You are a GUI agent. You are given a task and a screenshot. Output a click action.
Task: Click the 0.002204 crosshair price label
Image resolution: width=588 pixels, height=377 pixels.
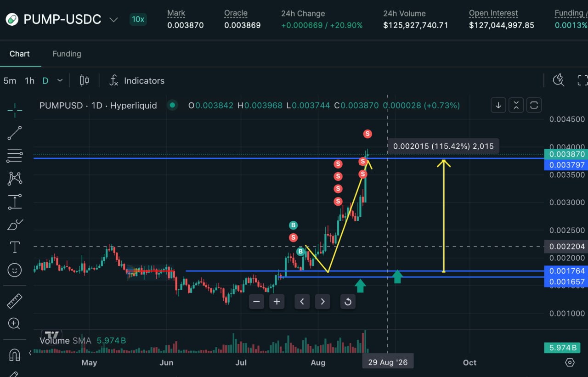tap(565, 247)
